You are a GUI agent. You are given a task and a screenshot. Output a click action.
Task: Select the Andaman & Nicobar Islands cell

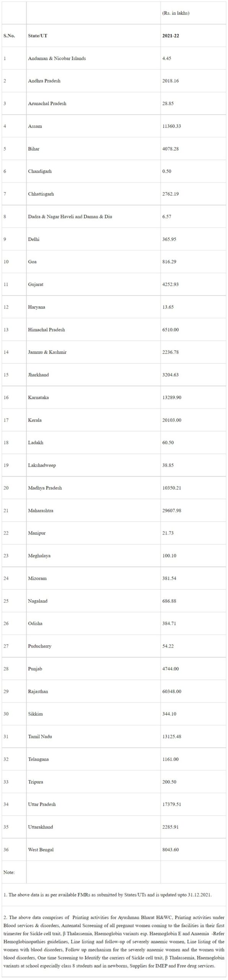coord(57,58)
